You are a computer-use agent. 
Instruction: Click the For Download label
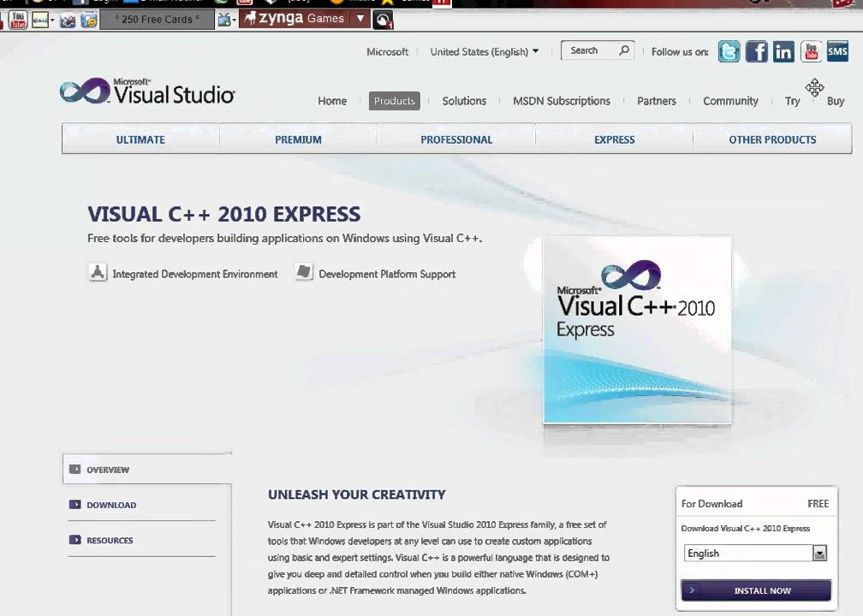coord(711,503)
